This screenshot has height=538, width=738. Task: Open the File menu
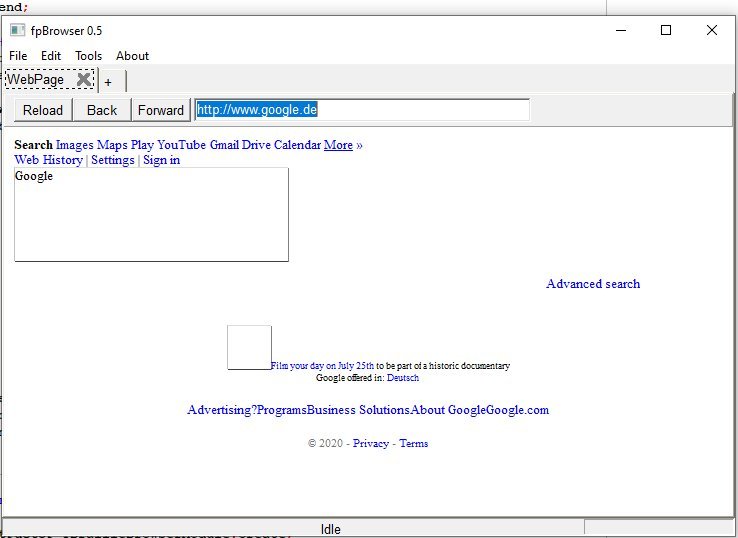click(x=18, y=56)
